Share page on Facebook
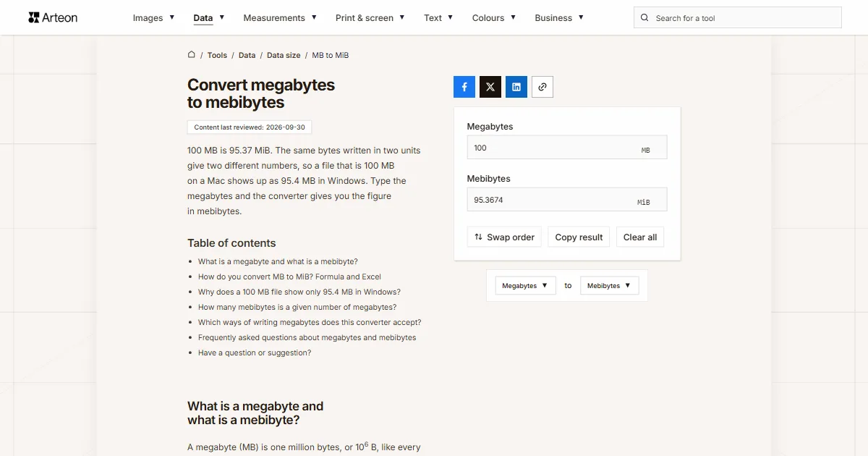This screenshot has width=868, height=456. click(x=464, y=87)
